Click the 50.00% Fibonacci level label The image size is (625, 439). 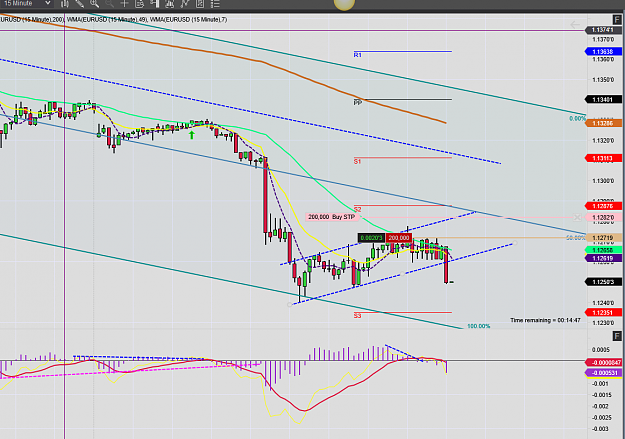point(576,238)
